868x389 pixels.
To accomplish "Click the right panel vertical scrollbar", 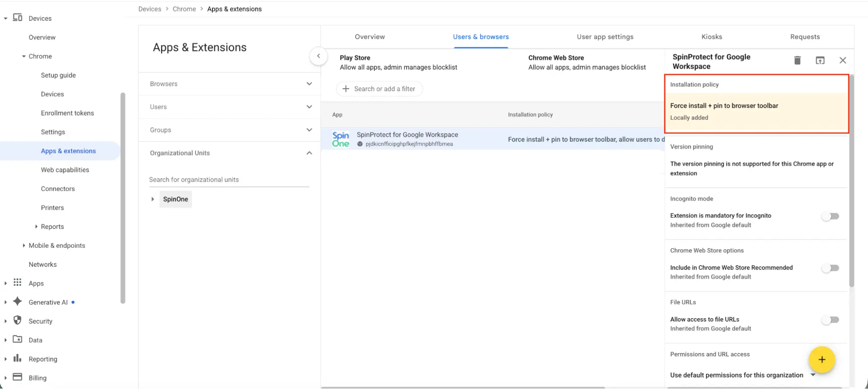I will click(851, 182).
